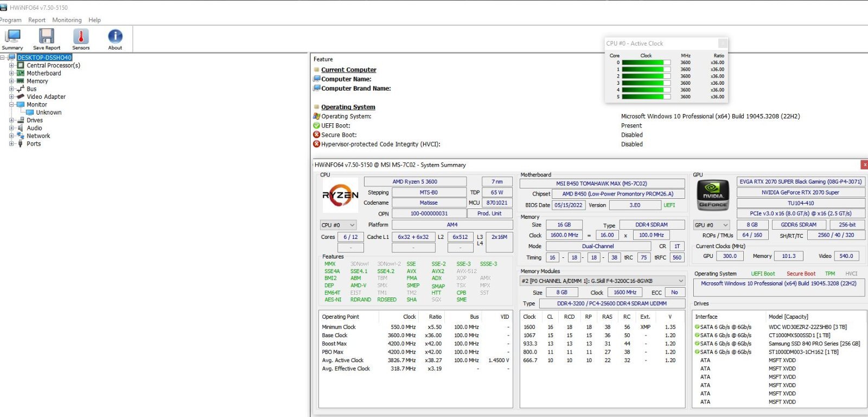Click the NVIDIA GeForce RTX 2070 Super field
This screenshot has width=868, height=417.
coord(801,192)
